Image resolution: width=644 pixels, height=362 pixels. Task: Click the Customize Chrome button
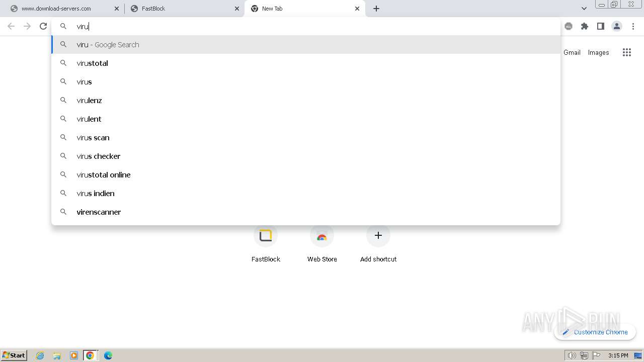click(x=595, y=332)
